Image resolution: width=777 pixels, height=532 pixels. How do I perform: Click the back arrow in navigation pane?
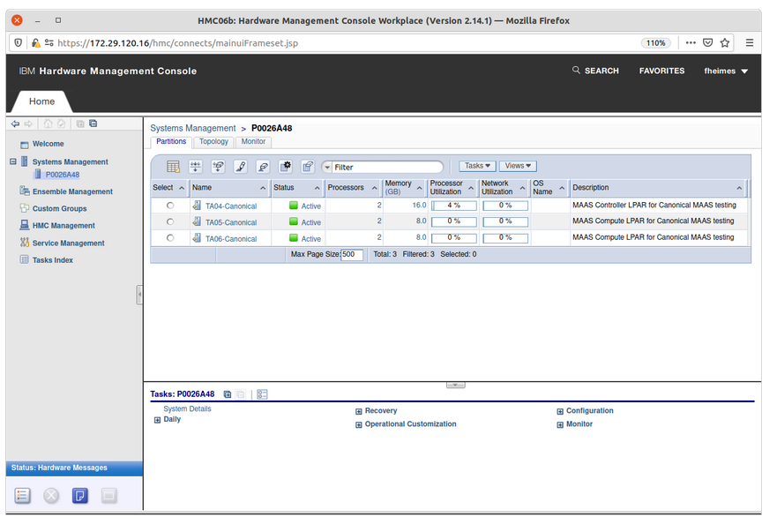pyautogui.click(x=16, y=124)
